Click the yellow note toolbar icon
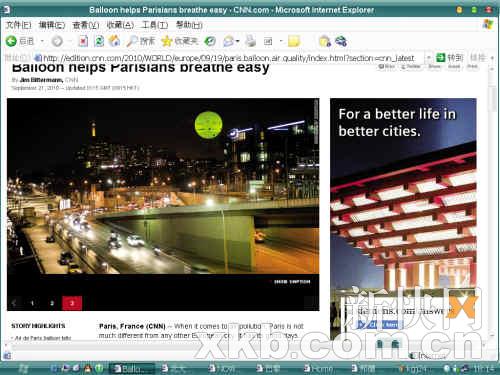 pyautogui.click(x=294, y=41)
